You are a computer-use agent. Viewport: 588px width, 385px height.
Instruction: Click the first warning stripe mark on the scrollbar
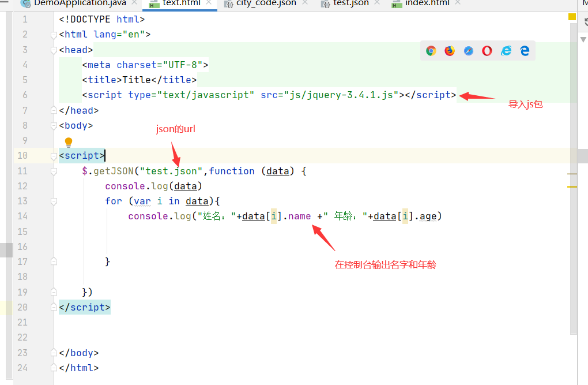point(572,174)
